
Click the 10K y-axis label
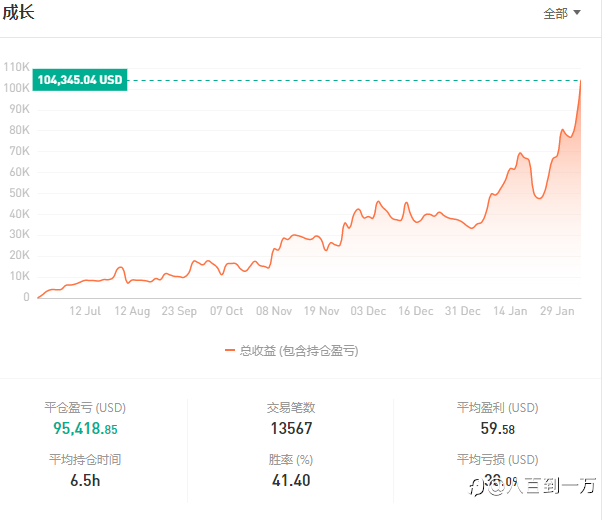click(19, 276)
